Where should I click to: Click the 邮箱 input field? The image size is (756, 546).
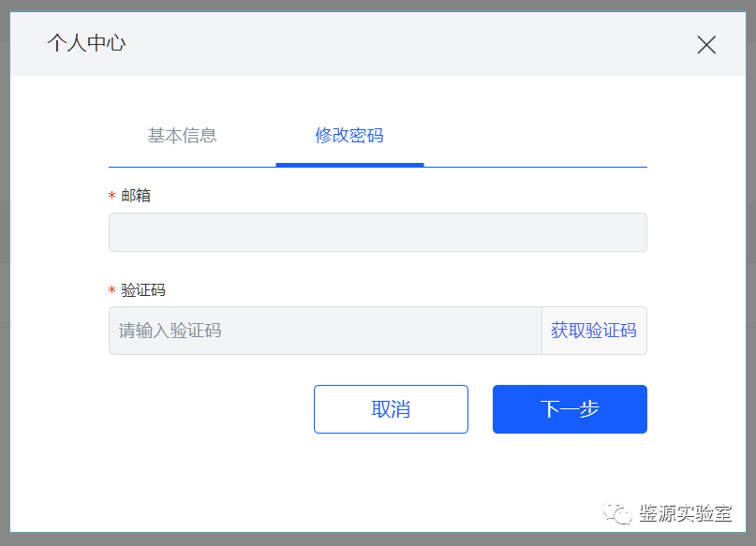pos(378,232)
